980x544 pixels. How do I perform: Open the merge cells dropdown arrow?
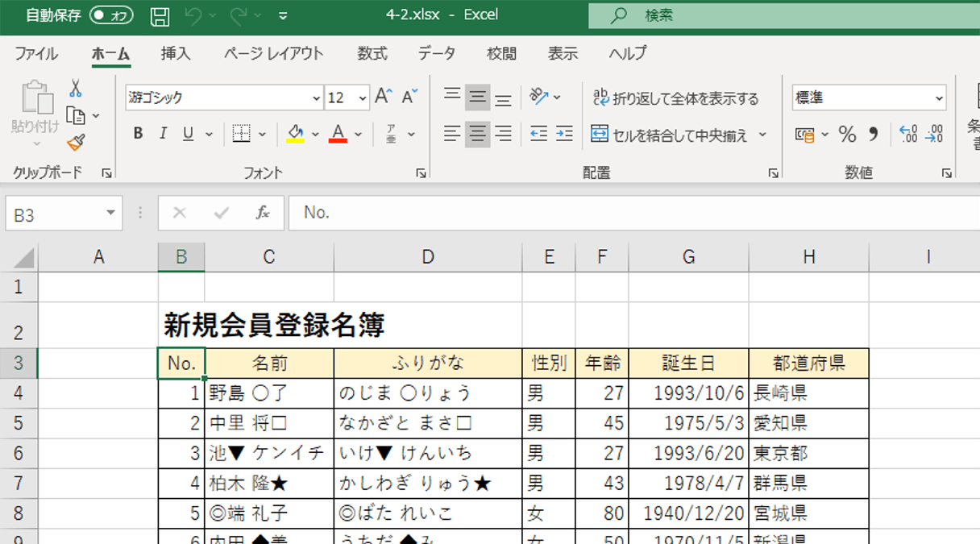pos(762,135)
